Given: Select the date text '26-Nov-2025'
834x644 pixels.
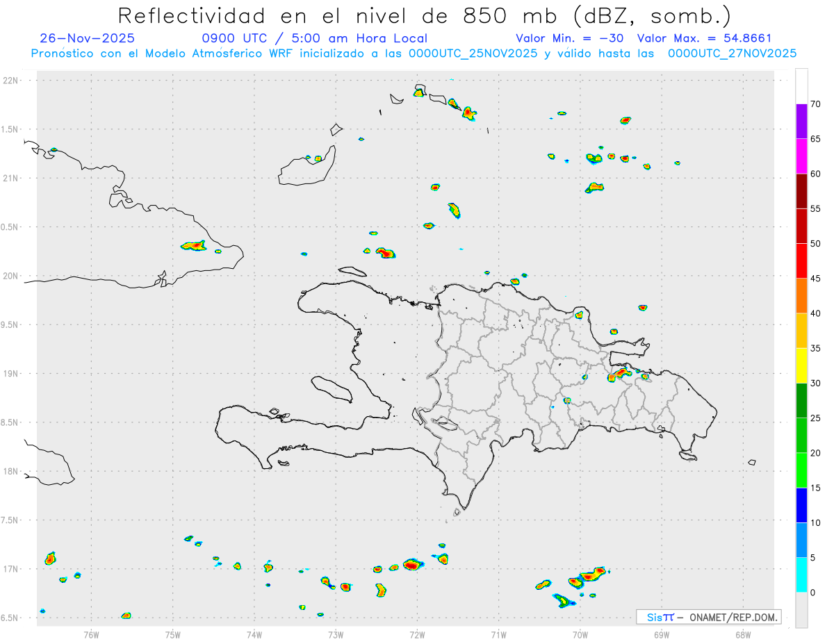Looking at the screenshot, I should click(88, 38).
